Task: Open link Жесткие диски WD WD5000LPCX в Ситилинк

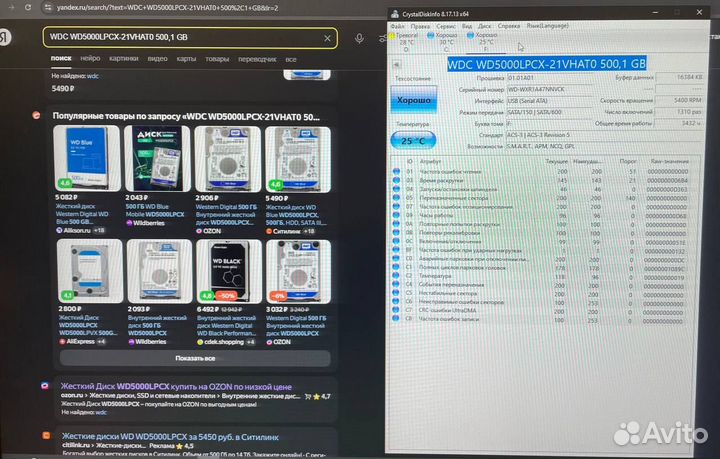Action: tap(170, 437)
